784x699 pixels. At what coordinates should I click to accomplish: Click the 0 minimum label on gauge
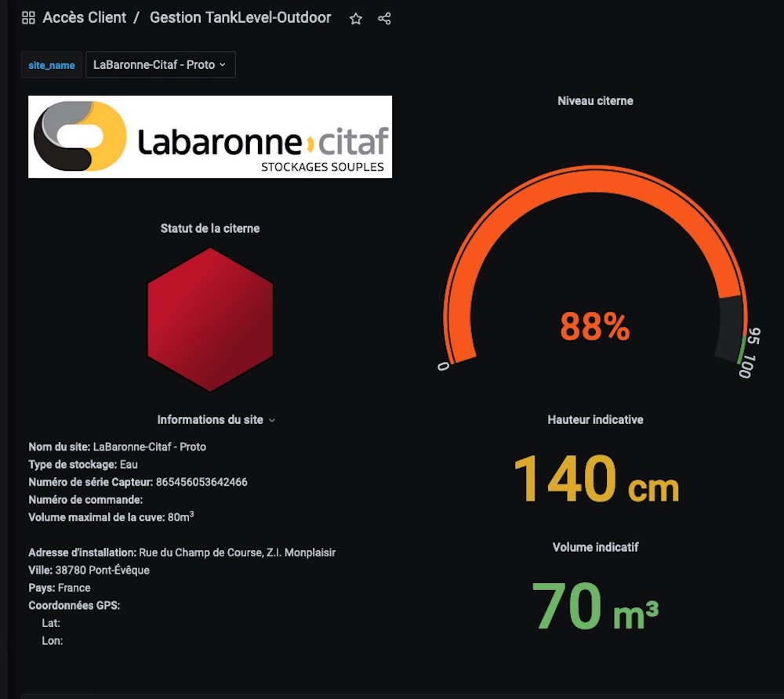[443, 367]
